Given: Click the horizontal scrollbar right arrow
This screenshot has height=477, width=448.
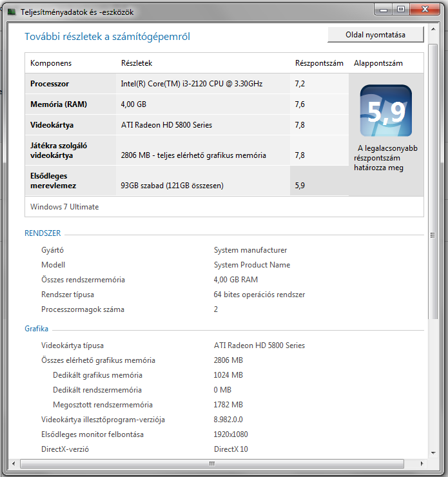Looking at the screenshot, I should [422, 463].
